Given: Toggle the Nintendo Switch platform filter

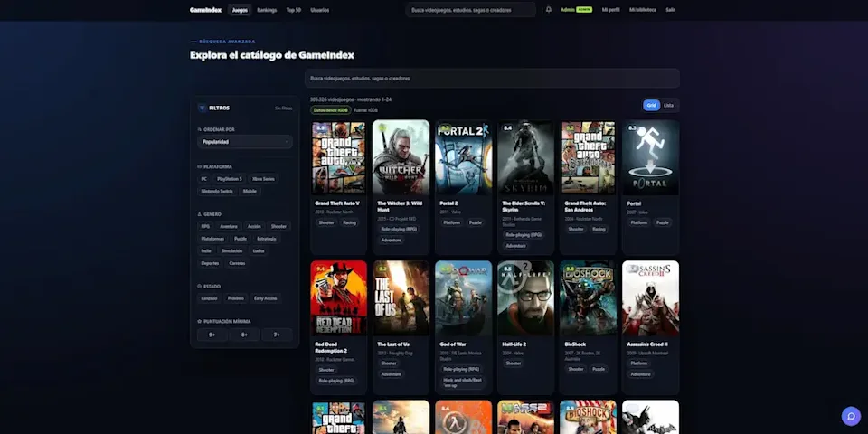Looking at the screenshot, I should pyautogui.click(x=217, y=191).
